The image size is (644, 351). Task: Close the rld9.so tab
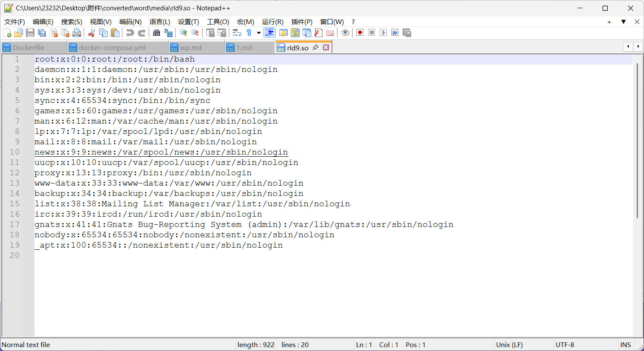click(x=326, y=47)
